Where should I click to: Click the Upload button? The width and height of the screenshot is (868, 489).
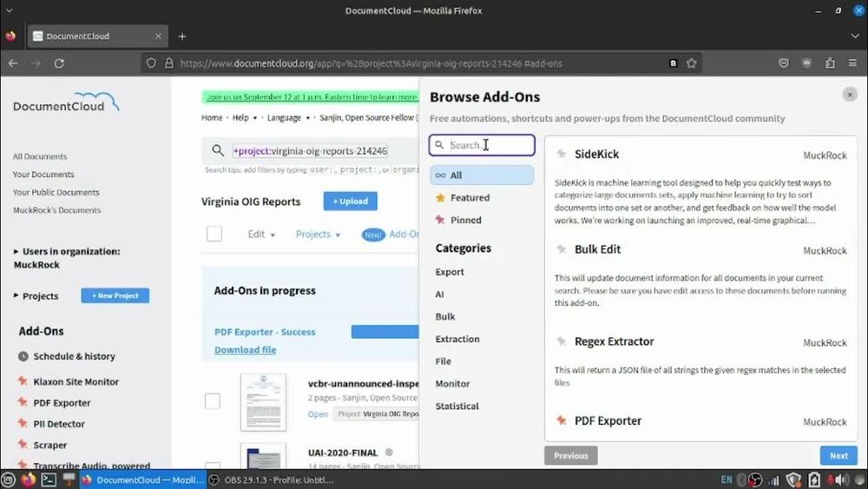(x=351, y=201)
